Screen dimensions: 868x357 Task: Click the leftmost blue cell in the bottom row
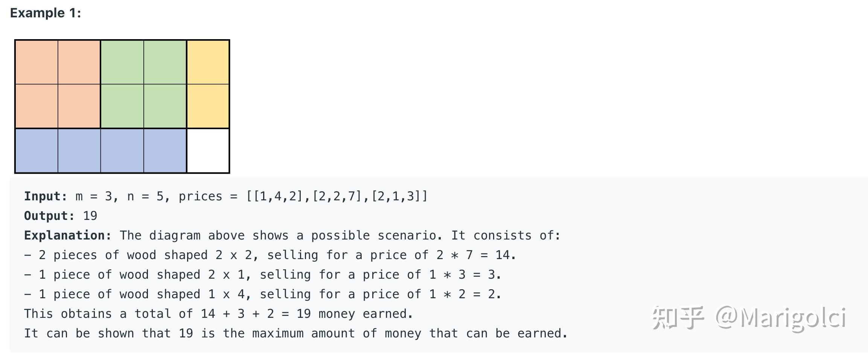click(37, 151)
